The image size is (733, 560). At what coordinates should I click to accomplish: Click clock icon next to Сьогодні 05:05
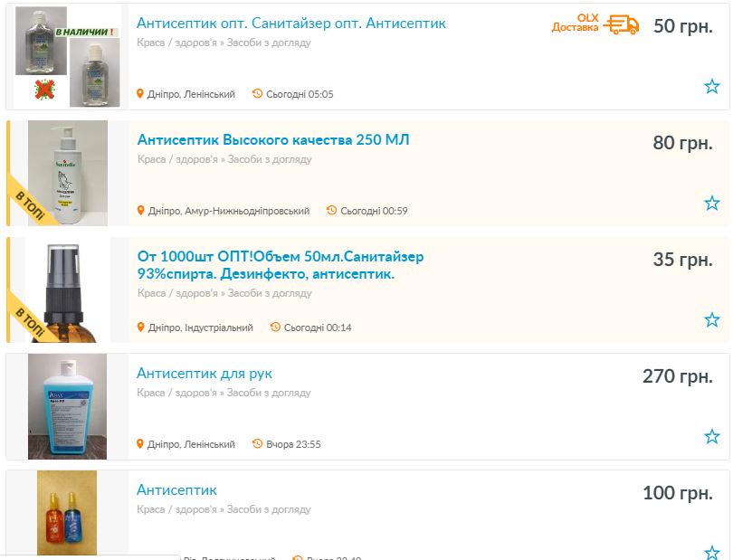click(258, 94)
